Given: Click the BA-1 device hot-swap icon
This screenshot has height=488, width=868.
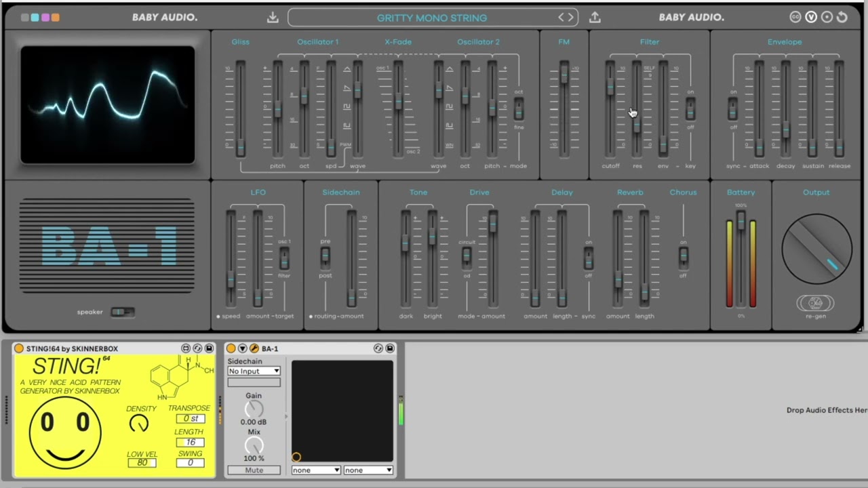Looking at the screenshot, I should (x=378, y=348).
